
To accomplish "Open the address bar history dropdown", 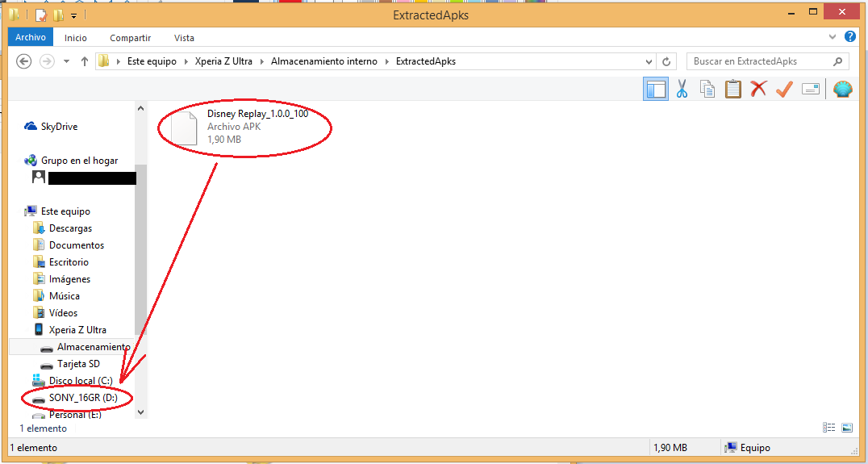I will pos(649,61).
